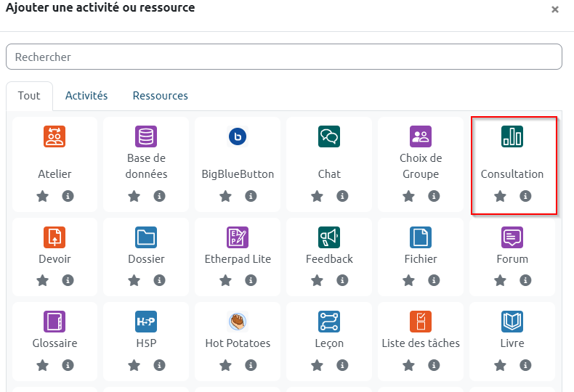Select the Glossaire icon
574x392 pixels.
(54, 322)
